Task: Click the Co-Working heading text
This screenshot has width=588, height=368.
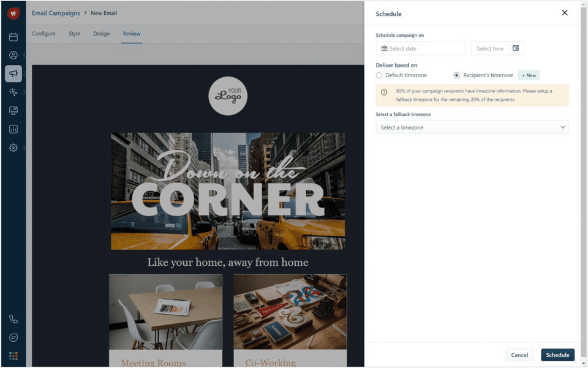Action: coord(271,362)
